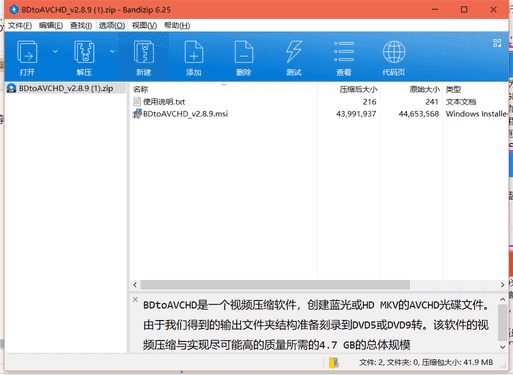The width and height of the screenshot is (513, 375).
Task: Close the archive comment panel
Action: click(135, 299)
